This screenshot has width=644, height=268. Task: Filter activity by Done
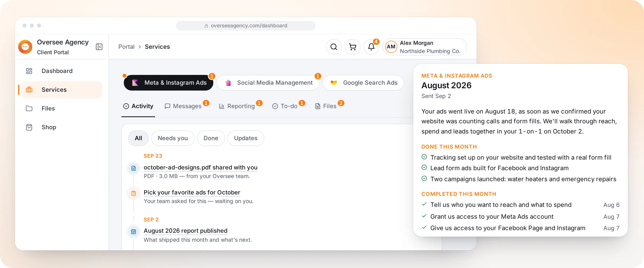pos(211,138)
